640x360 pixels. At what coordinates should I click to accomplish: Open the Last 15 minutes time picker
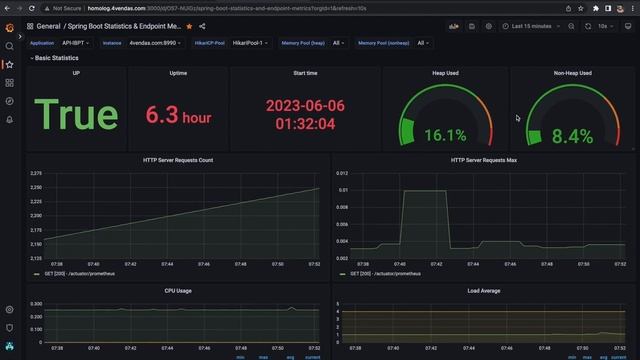pos(531,26)
